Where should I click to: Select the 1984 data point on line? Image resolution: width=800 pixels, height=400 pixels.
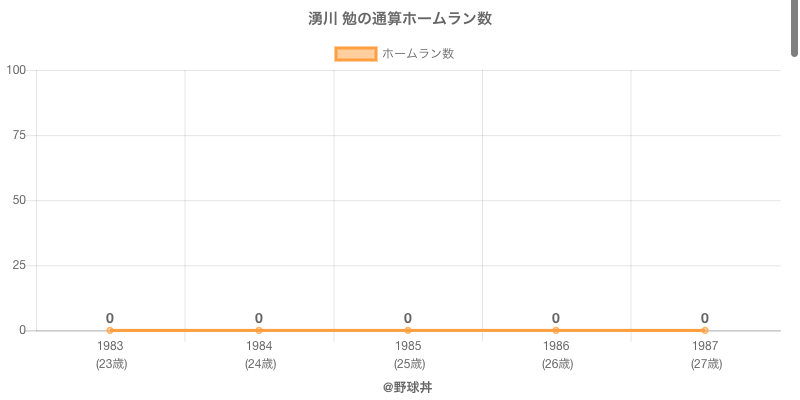pyautogui.click(x=259, y=330)
